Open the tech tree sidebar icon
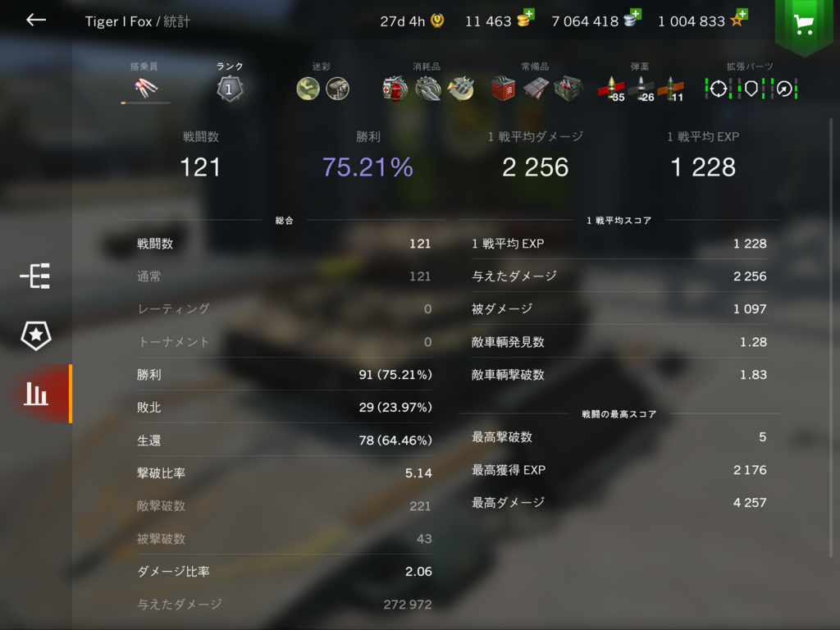The image size is (840, 630). coord(35,276)
